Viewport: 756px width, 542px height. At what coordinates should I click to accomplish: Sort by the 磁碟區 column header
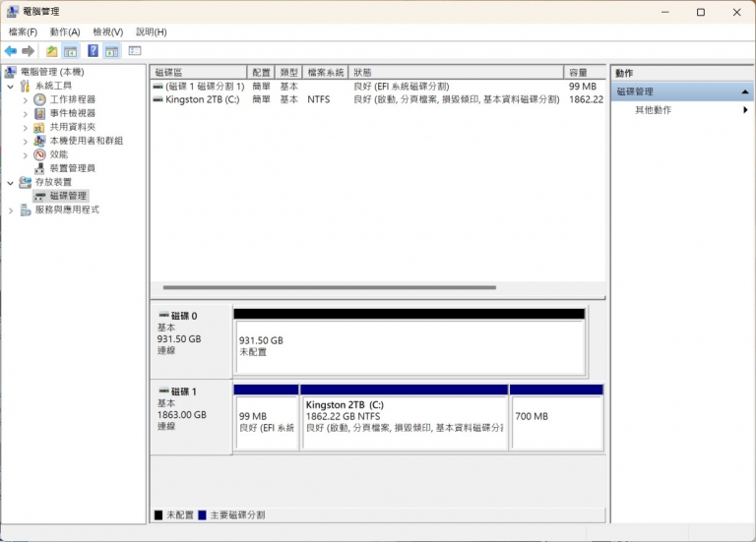tap(199, 72)
